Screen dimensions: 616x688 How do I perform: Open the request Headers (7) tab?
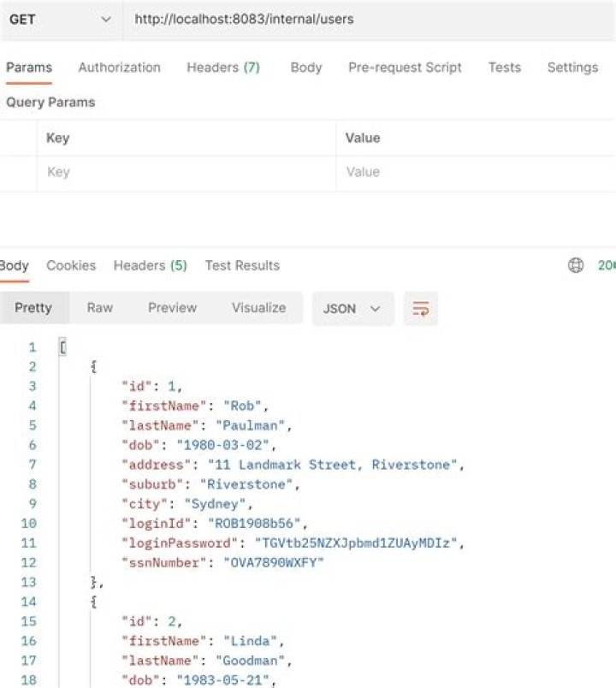[223, 68]
